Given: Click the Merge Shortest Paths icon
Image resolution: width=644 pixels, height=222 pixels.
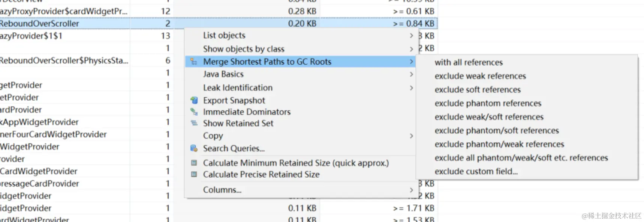Looking at the screenshot, I should pos(194,62).
